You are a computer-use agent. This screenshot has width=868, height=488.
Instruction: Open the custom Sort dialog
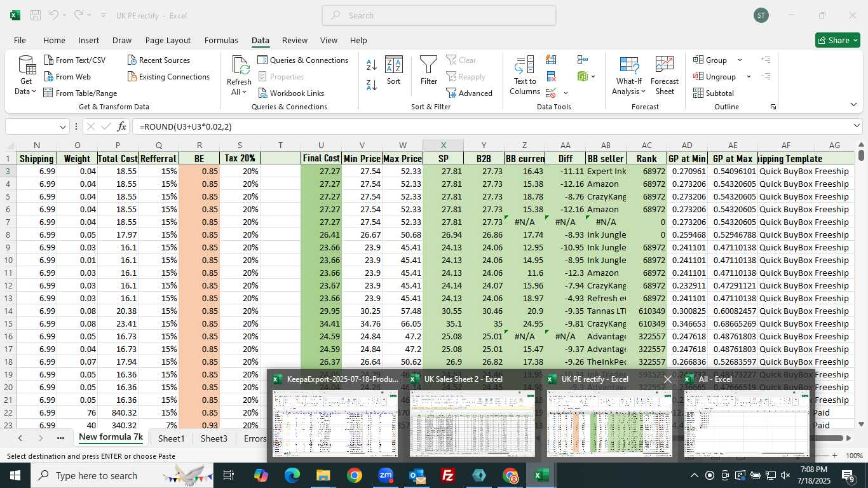point(394,71)
